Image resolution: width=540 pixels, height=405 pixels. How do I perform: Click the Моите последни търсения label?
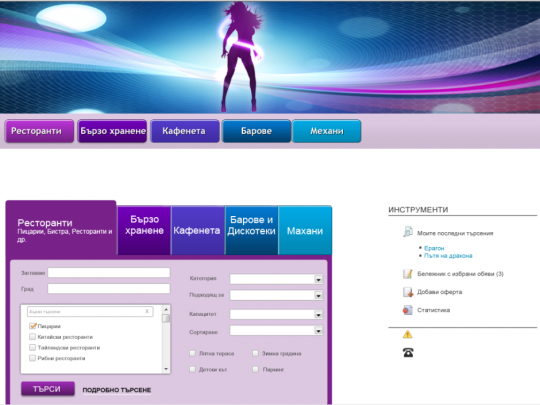[455, 233]
